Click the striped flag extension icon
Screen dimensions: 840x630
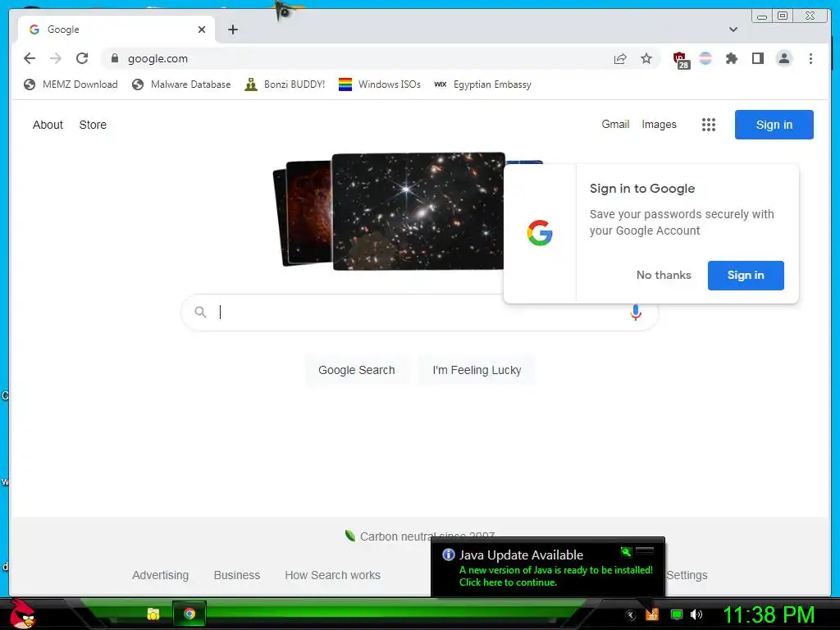[705, 58]
